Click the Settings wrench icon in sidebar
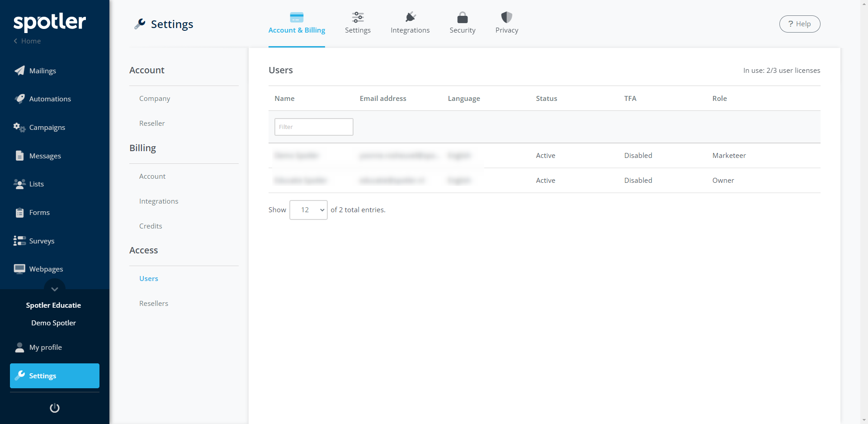This screenshot has width=868, height=424. click(20, 376)
